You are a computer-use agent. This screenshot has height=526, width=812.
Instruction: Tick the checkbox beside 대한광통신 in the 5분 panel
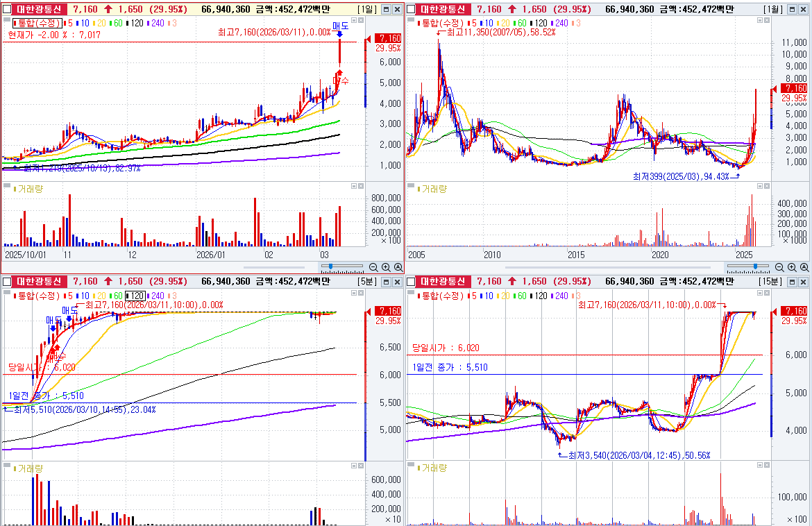[7, 282]
